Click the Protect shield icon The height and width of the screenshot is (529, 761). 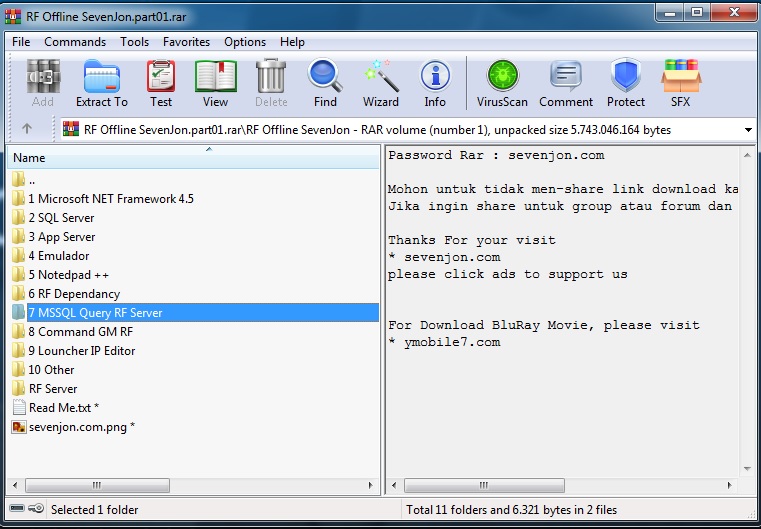tap(626, 76)
